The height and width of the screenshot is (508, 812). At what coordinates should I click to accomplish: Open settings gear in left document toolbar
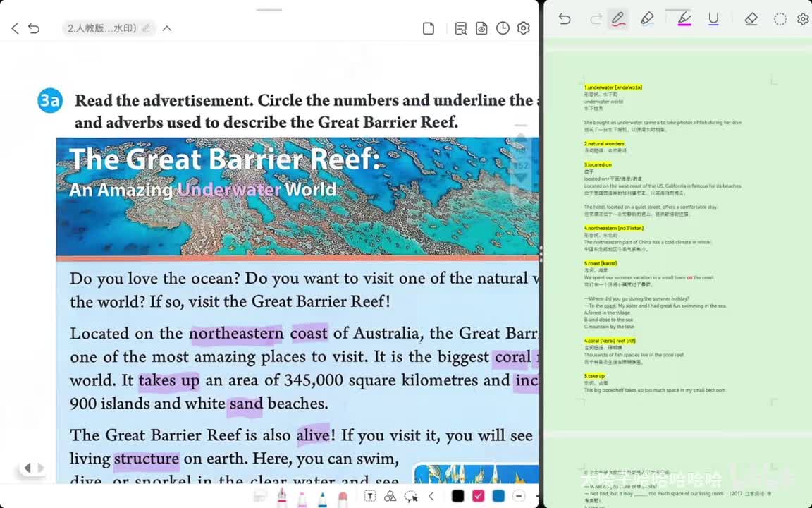pyautogui.click(x=524, y=28)
